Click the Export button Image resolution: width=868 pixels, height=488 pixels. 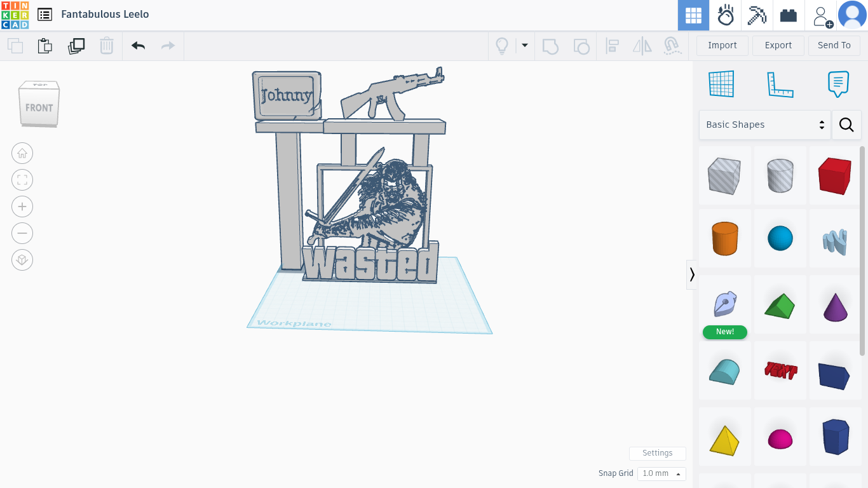click(x=778, y=45)
